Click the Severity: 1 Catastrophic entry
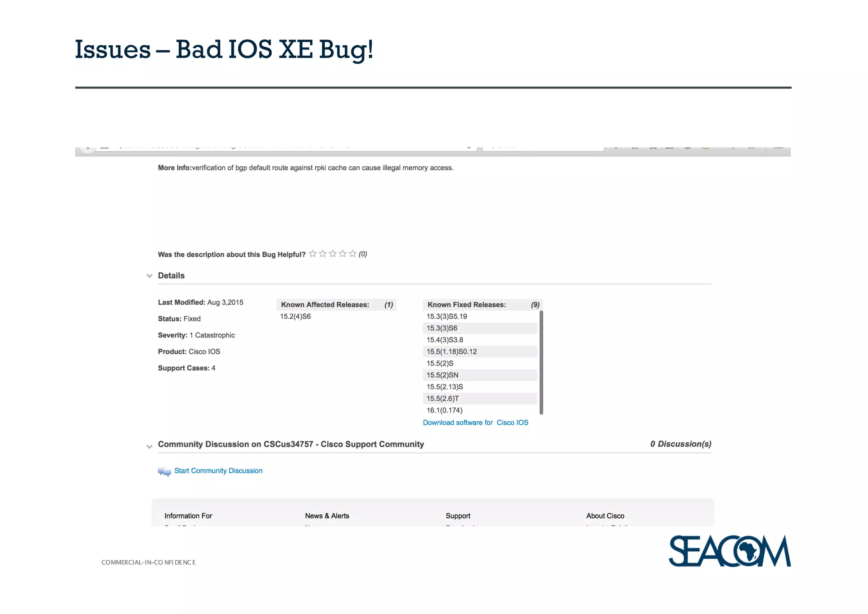Viewport: 868px width, 614px height. coord(196,335)
